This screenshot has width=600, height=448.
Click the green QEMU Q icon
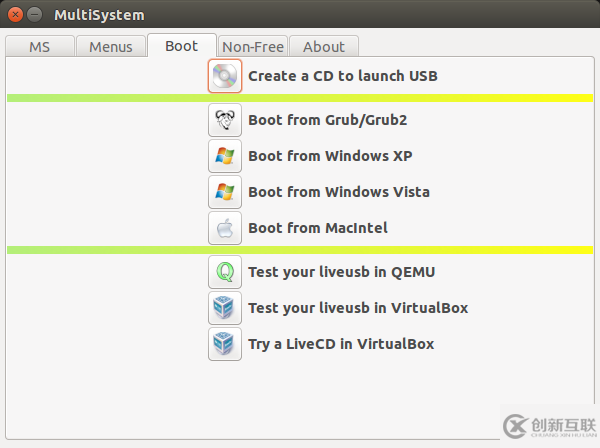coord(225,272)
